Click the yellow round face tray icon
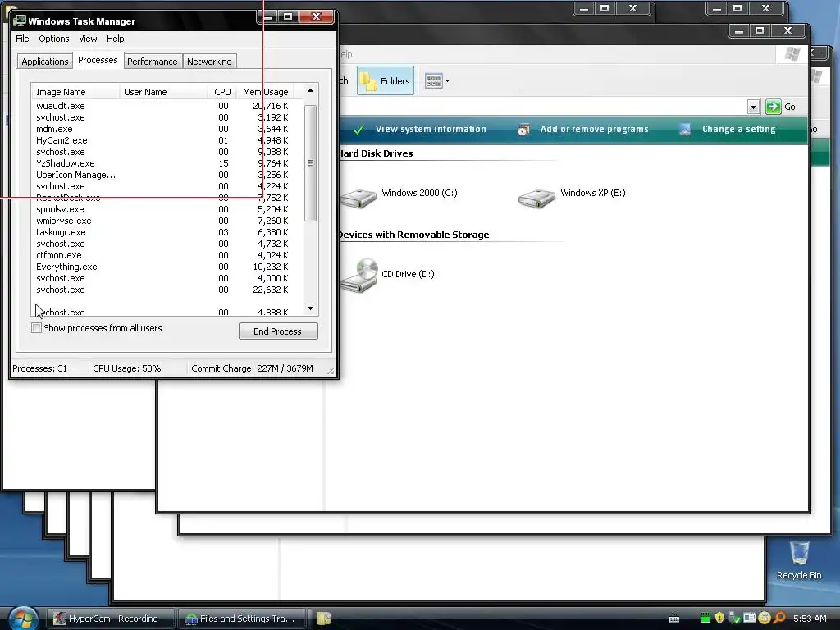 (765, 619)
